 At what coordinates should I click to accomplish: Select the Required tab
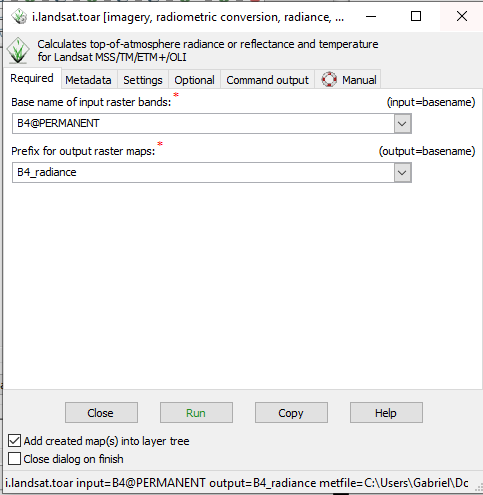pyautogui.click(x=32, y=78)
